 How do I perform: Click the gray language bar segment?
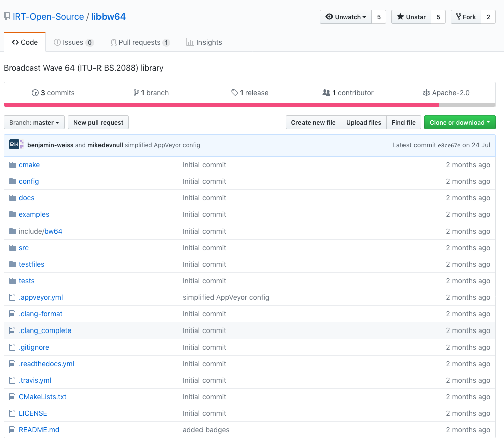[x=467, y=105]
